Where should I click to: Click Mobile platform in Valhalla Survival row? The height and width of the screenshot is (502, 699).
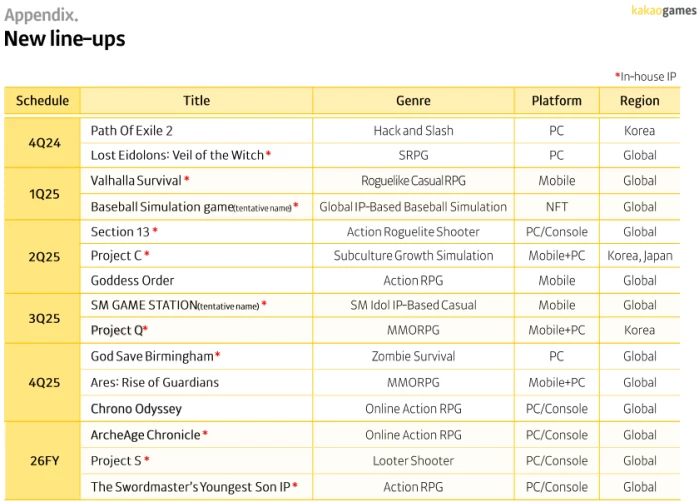pos(557,181)
